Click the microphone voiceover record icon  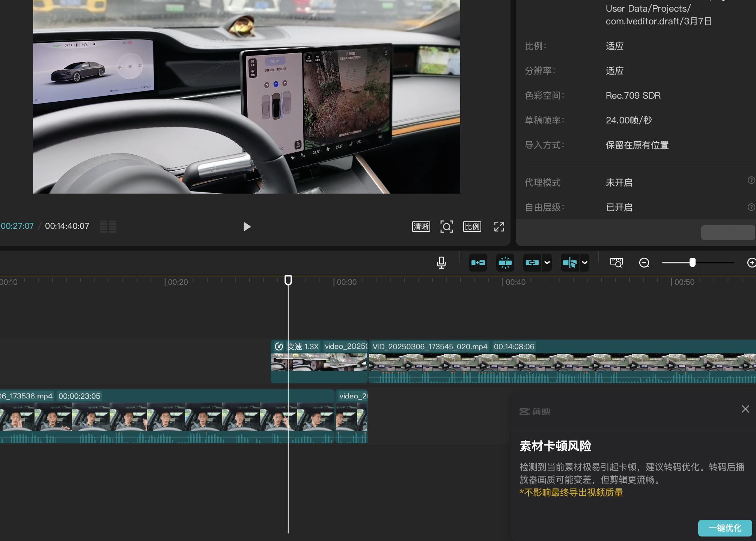[x=441, y=263]
